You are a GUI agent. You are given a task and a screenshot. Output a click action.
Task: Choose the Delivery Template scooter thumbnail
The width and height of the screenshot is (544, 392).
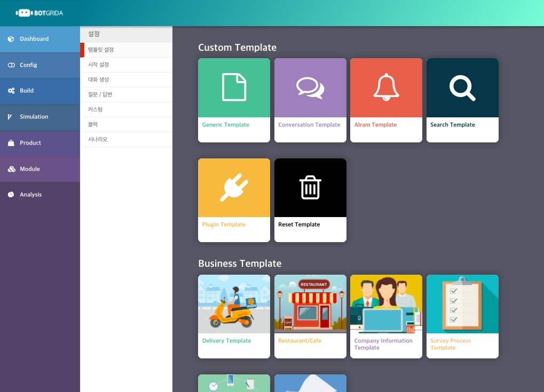tap(234, 304)
